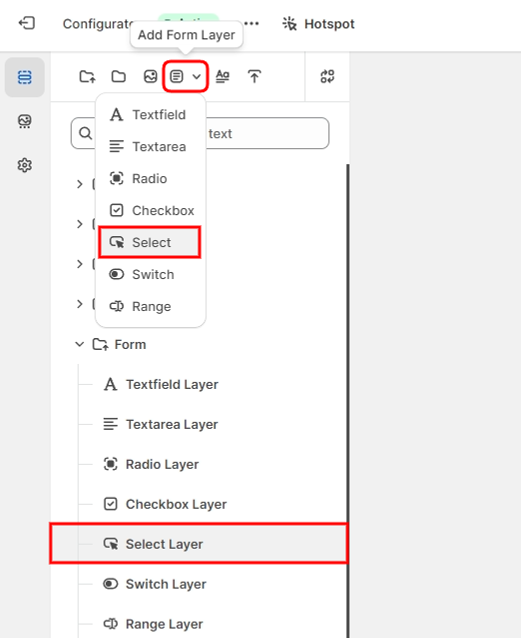Choose Radio from the form layer menu
This screenshot has width=521, height=638.
(x=150, y=179)
